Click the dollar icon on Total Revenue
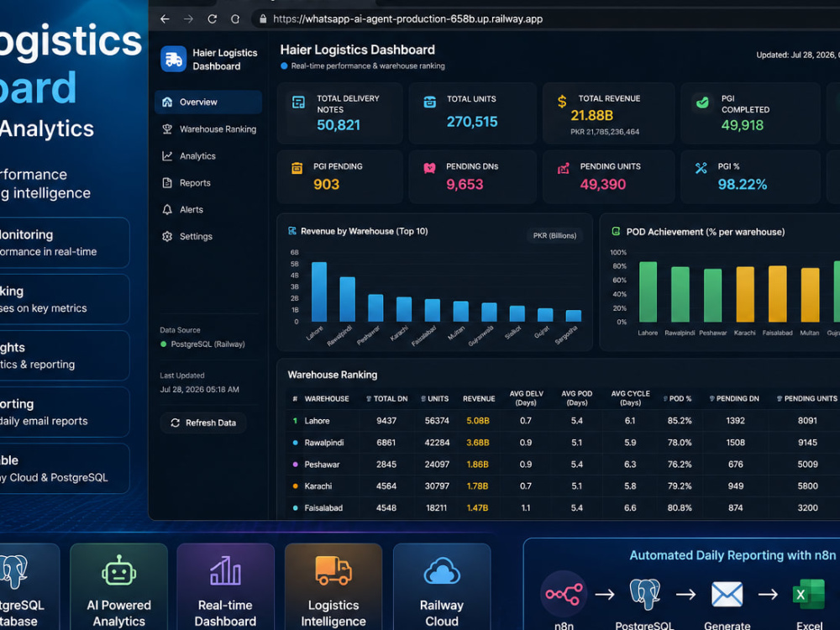 pyautogui.click(x=561, y=102)
